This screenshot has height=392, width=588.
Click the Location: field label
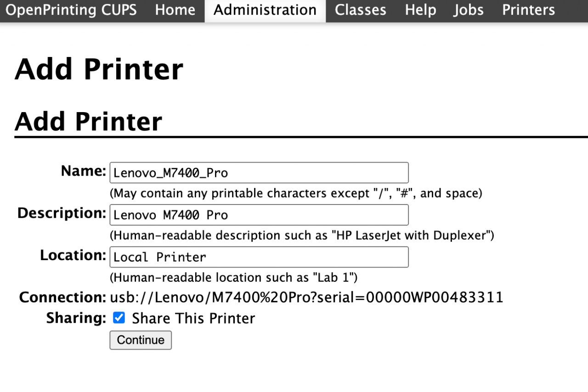pos(73,256)
